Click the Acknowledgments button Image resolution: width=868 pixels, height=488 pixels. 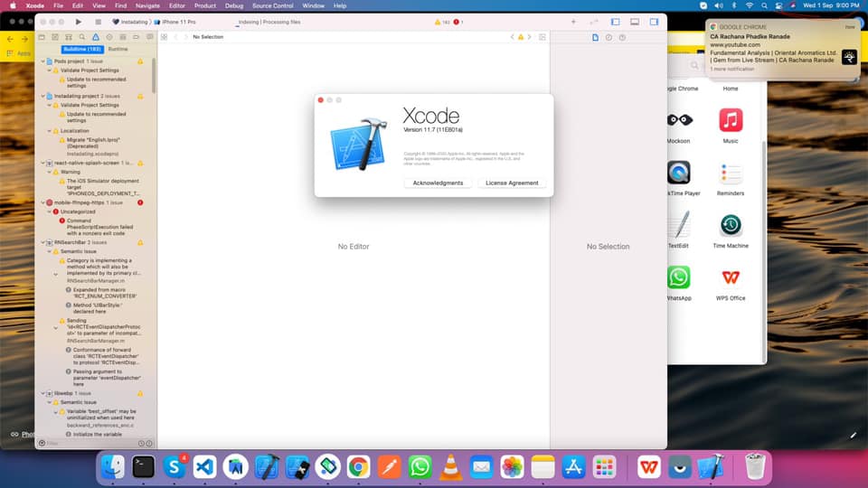point(438,183)
